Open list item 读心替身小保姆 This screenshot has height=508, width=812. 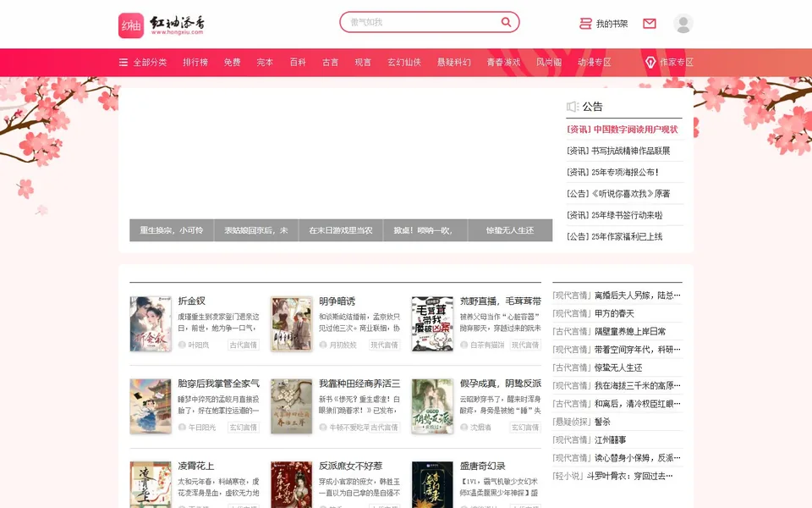[638, 458]
